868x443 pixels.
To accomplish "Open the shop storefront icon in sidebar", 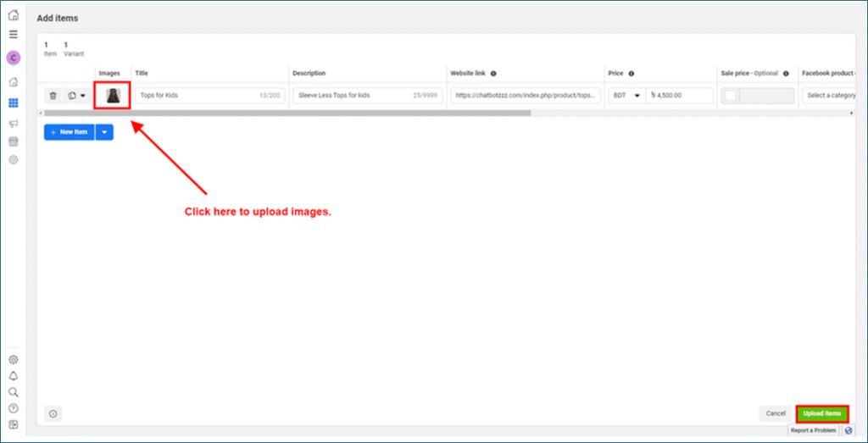I will click(x=13, y=141).
